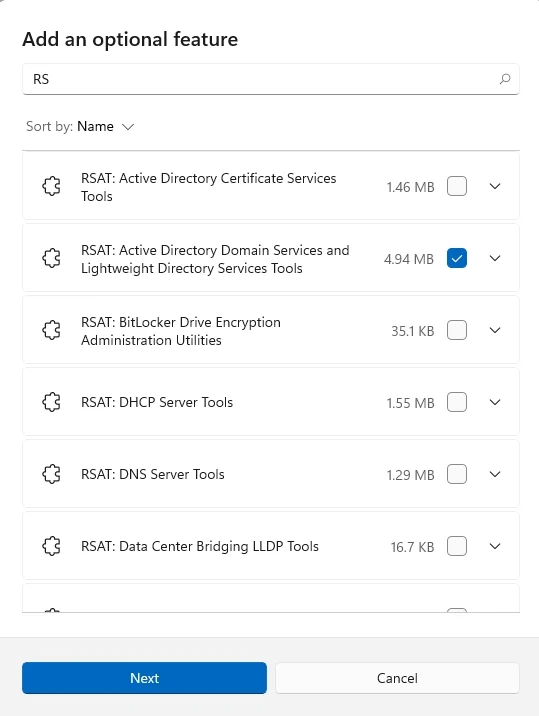Click the Cancel button

(397, 678)
